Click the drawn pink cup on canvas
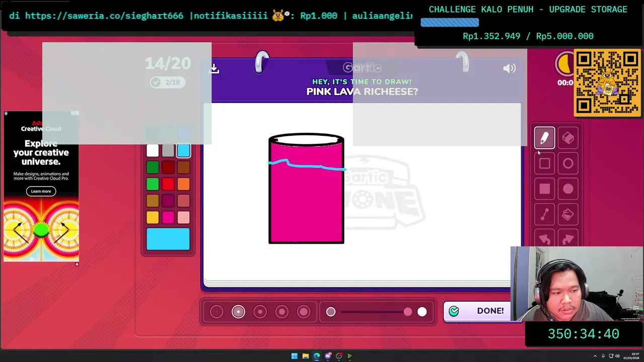Viewport: 644px width, 362px height. (x=306, y=189)
